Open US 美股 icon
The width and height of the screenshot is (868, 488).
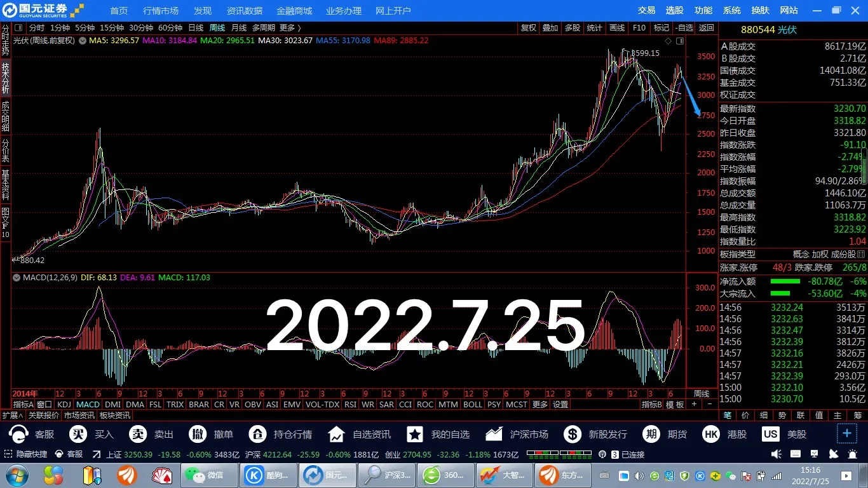pos(771,435)
